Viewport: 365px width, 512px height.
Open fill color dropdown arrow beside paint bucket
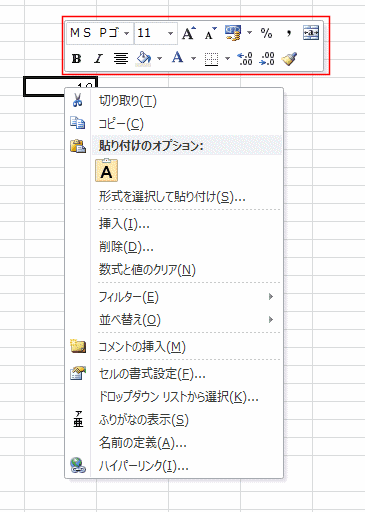159,59
